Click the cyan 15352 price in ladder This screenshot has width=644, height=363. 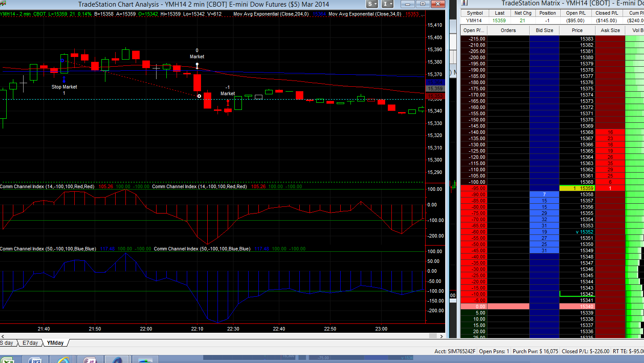pos(577,232)
